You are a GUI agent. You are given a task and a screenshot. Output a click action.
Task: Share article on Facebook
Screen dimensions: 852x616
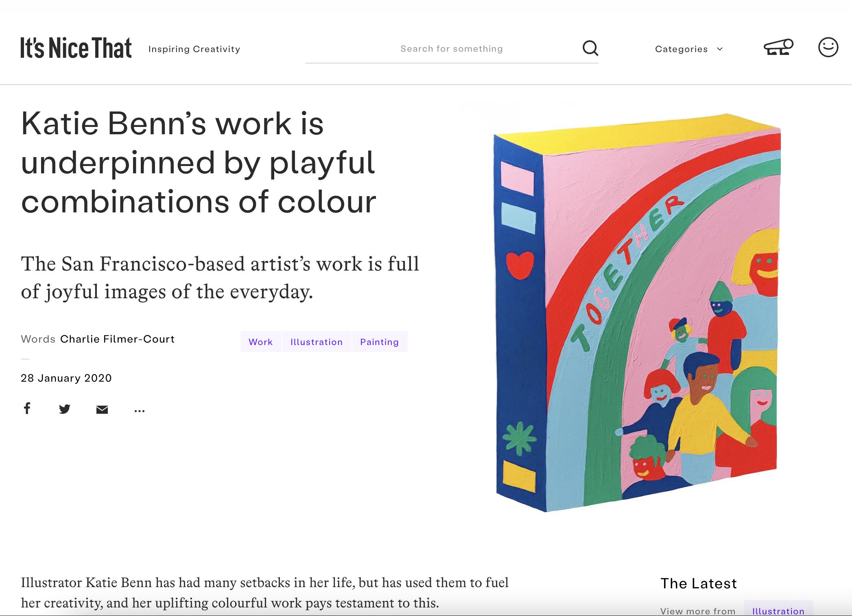click(x=27, y=408)
